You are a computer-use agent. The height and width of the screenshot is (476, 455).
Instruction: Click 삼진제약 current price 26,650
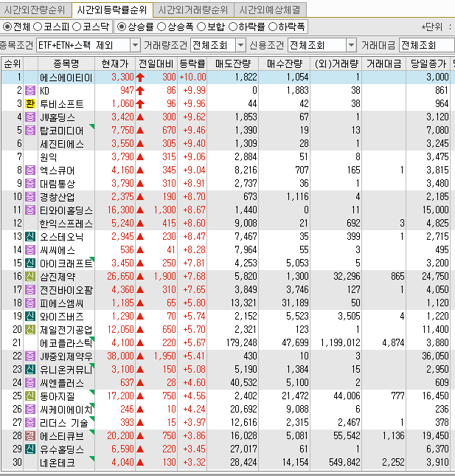[120, 276]
